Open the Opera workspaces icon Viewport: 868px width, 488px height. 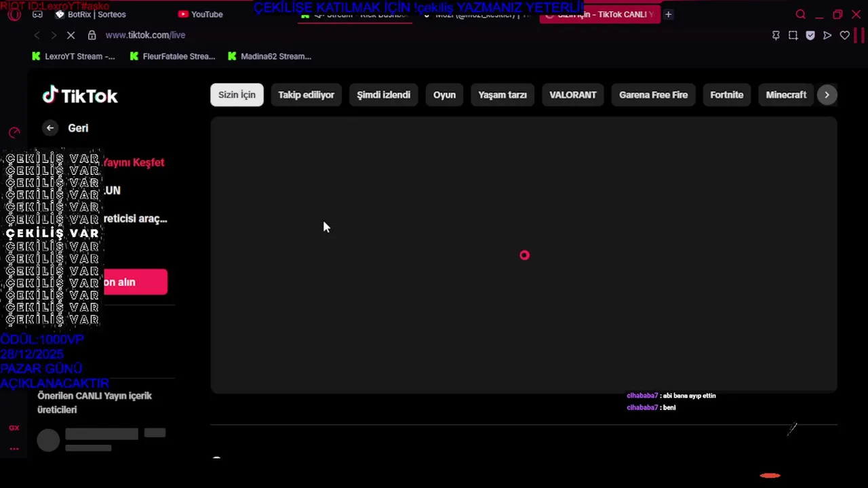[37, 14]
